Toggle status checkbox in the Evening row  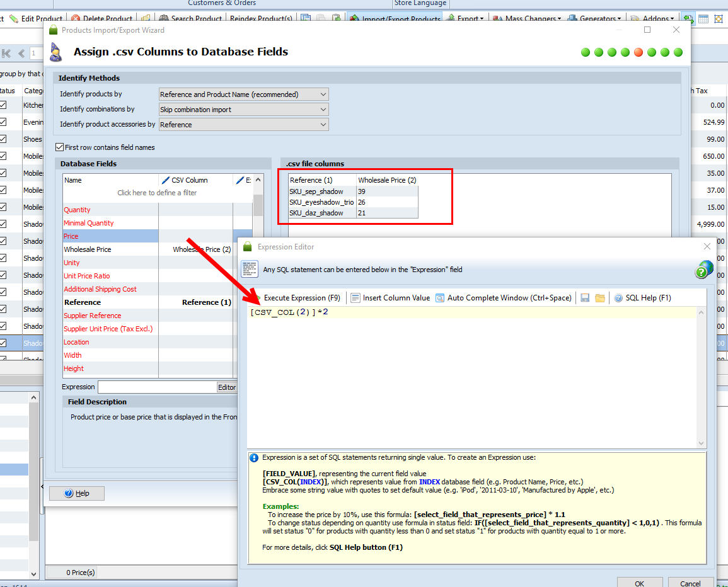3,122
